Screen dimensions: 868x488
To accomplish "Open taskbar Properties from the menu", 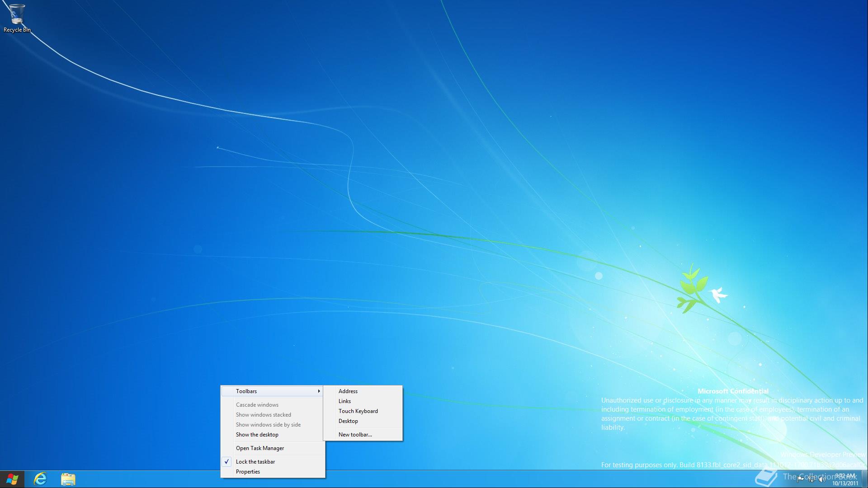I will (x=273, y=472).
